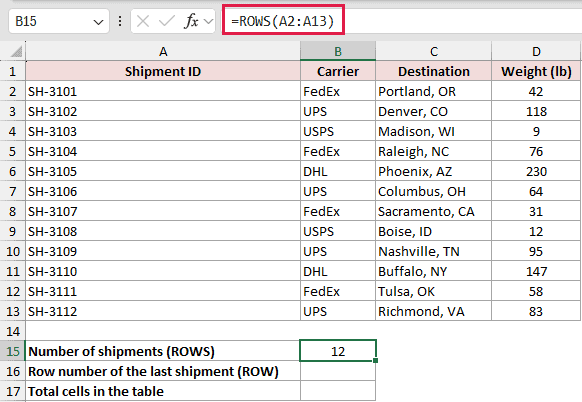Viewport: 582px width, 402px height.
Task: Click the Columbus, OH destination cell
Action: click(x=434, y=192)
